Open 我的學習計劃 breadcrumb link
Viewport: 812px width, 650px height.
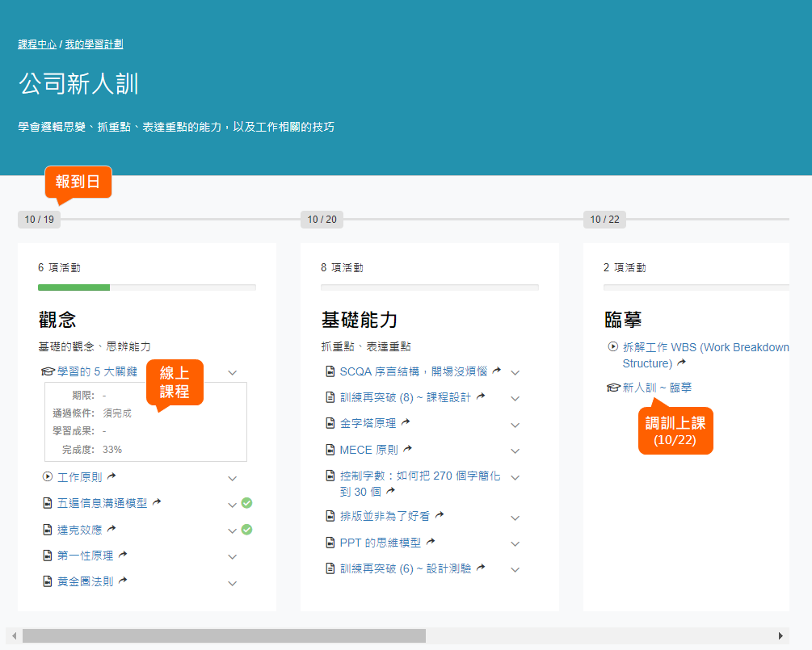(94, 44)
